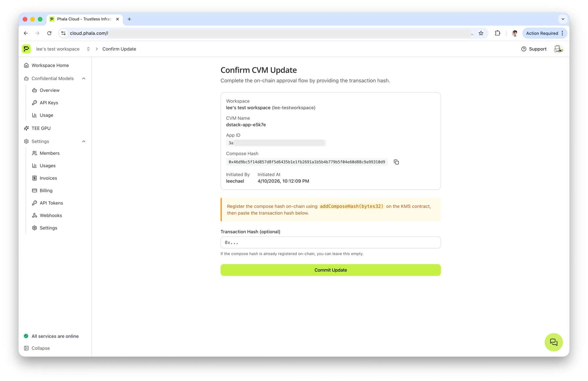Collapse the Confidential Models section

(84, 78)
